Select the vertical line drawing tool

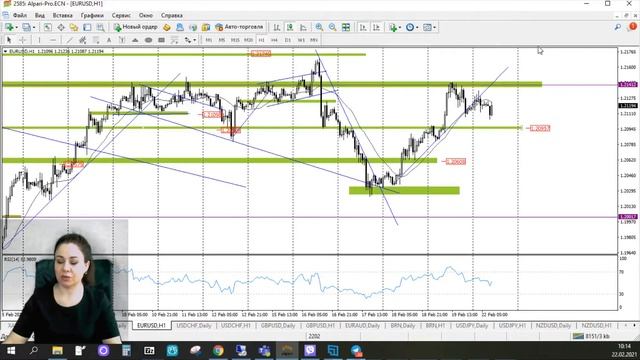coord(39,40)
